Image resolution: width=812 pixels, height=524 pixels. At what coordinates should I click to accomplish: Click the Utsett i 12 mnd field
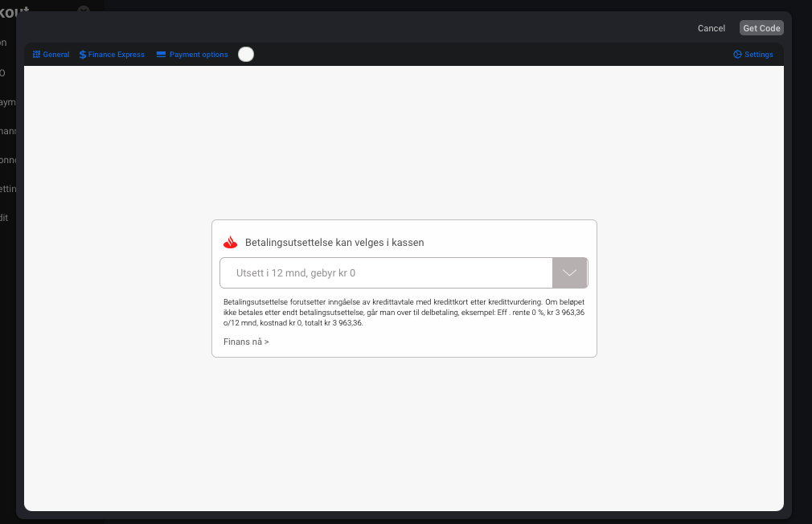tap(404, 273)
